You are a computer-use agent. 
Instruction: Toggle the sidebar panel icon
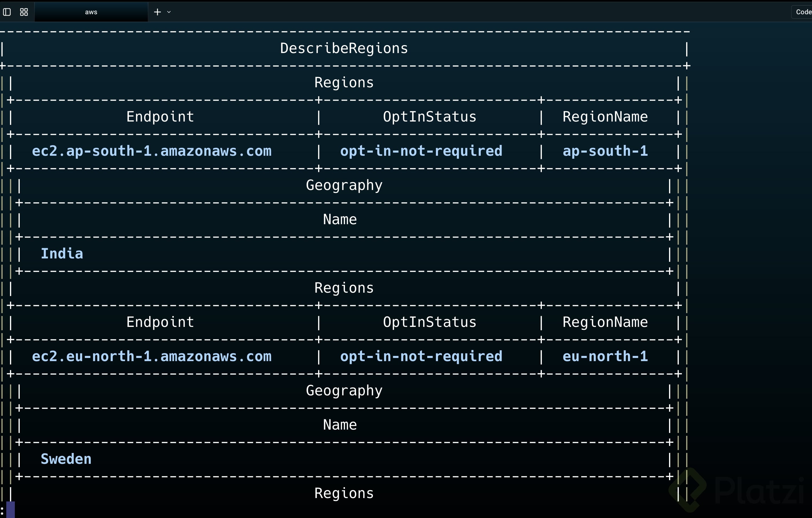[x=7, y=12]
